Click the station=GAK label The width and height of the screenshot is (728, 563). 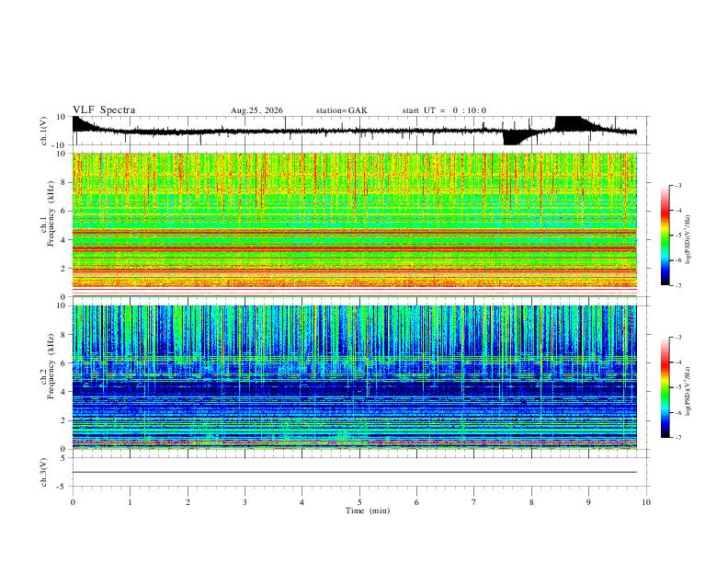pyautogui.click(x=342, y=110)
